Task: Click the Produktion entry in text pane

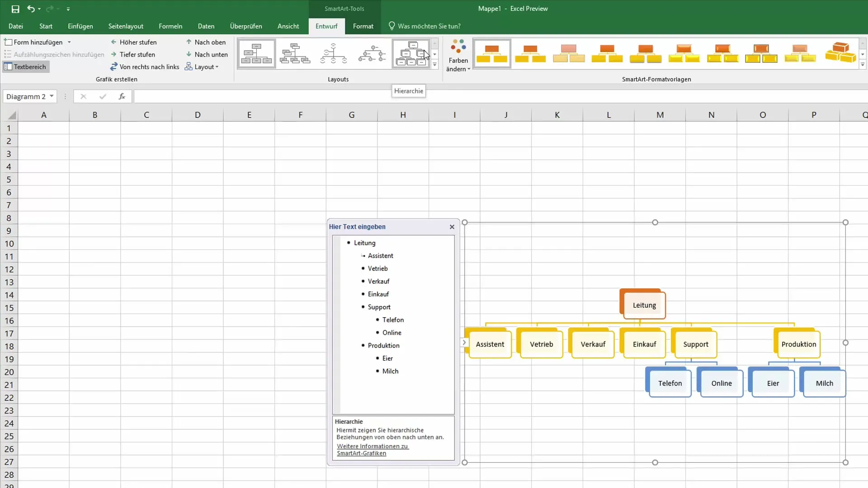Action: coord(383,346)
